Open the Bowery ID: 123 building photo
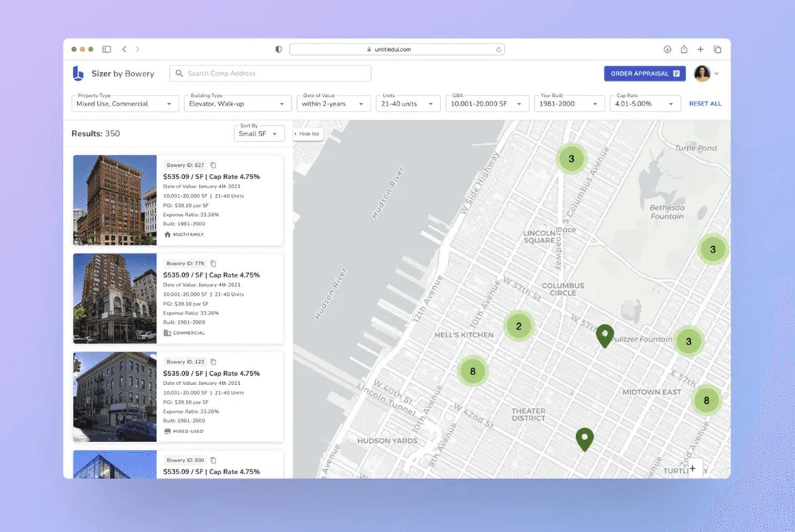 [115, 397]
